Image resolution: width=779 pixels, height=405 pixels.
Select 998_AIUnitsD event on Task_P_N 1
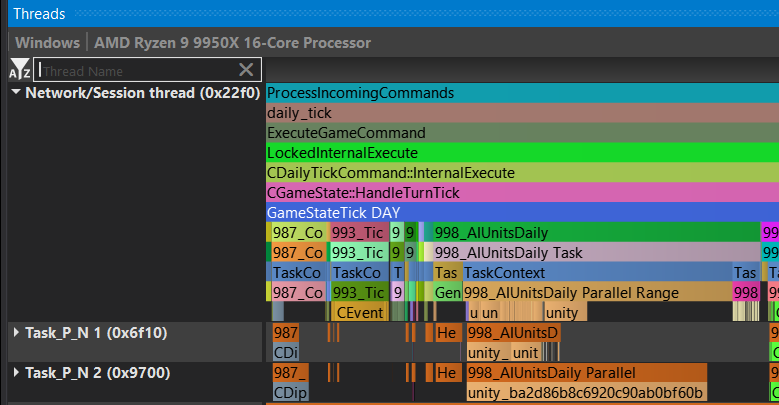point(513,332)
